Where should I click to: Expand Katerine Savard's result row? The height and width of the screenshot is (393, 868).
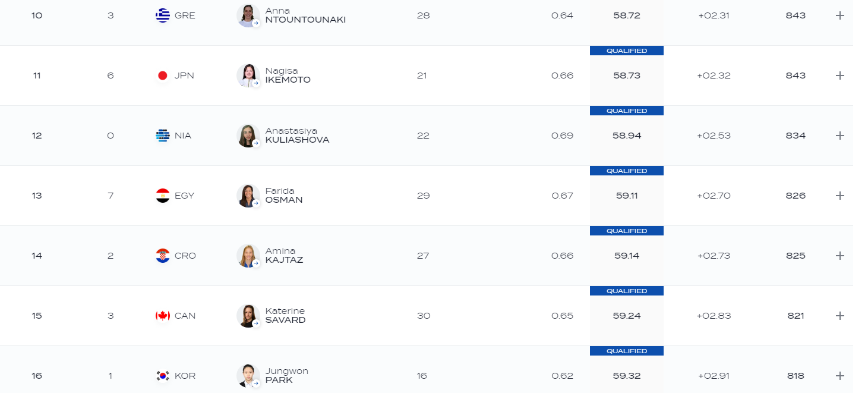click(x=839, y=316)
